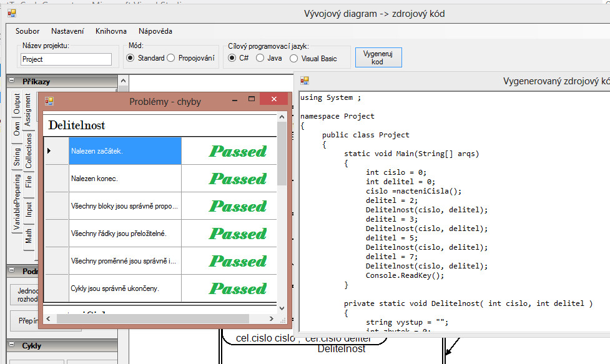Choose C# as target language

point(232,58)
